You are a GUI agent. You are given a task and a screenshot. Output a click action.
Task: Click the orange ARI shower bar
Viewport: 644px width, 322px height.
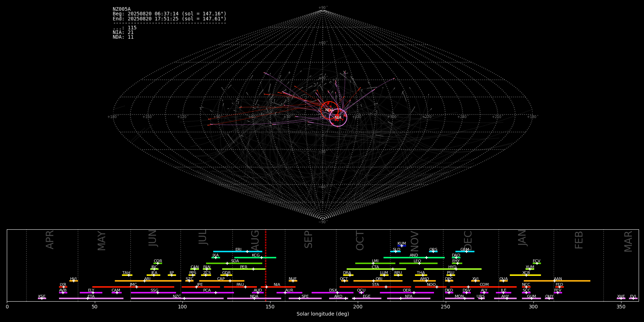(x=148, y=281)
